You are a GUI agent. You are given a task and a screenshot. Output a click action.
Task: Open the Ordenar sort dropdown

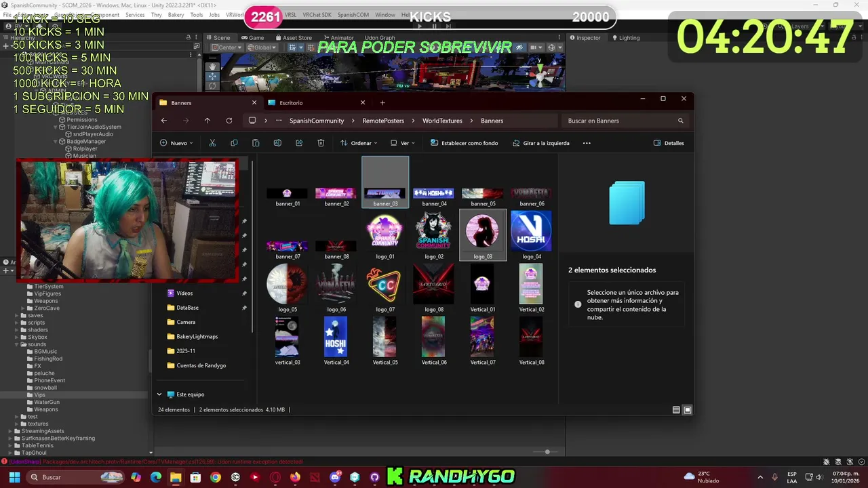coord(359,143)
